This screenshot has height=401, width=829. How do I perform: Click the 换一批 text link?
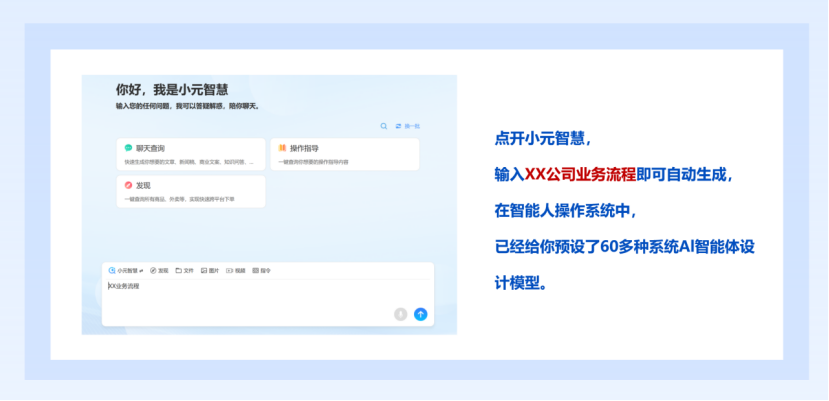pyautogui.click(x=412, y=126)
